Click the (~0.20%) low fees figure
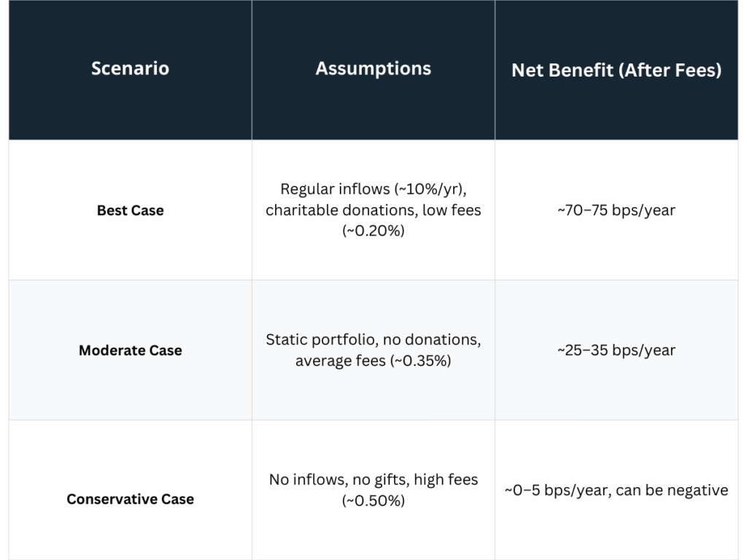 (373, 230)
